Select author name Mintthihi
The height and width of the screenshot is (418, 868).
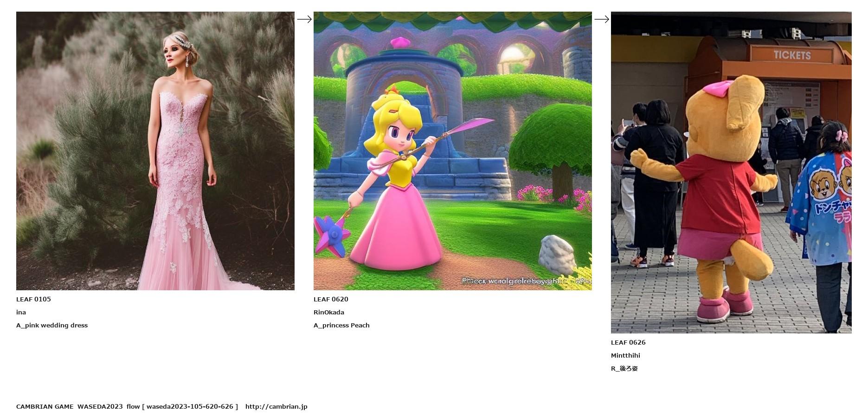625,355
